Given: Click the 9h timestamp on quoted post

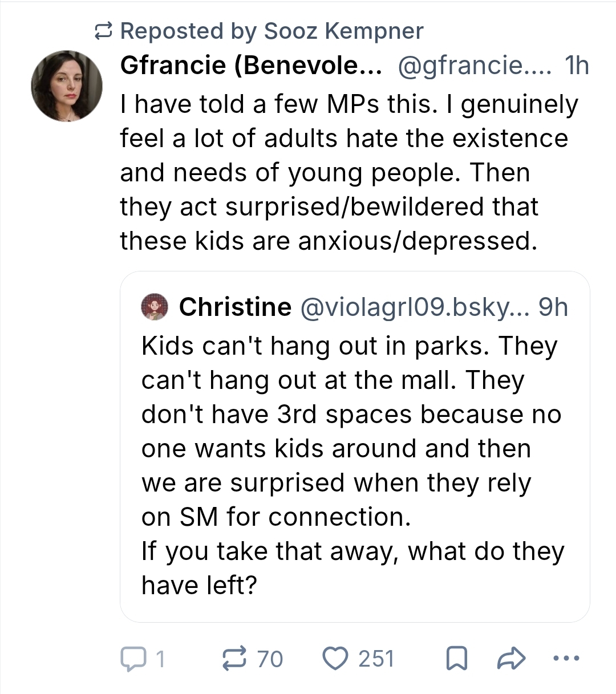Looking at the screenshot, I should [x=553, y=307].
